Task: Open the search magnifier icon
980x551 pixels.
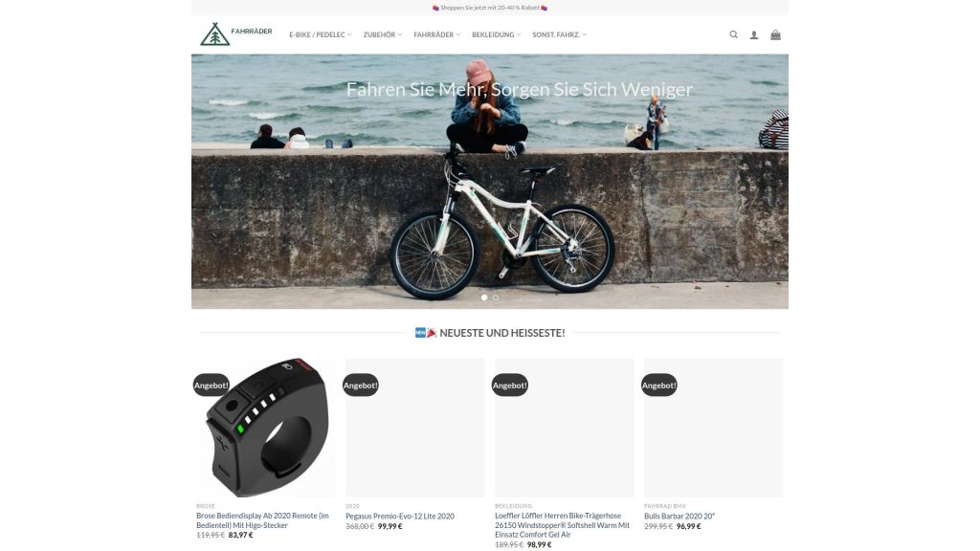Action: pos(733,35)
